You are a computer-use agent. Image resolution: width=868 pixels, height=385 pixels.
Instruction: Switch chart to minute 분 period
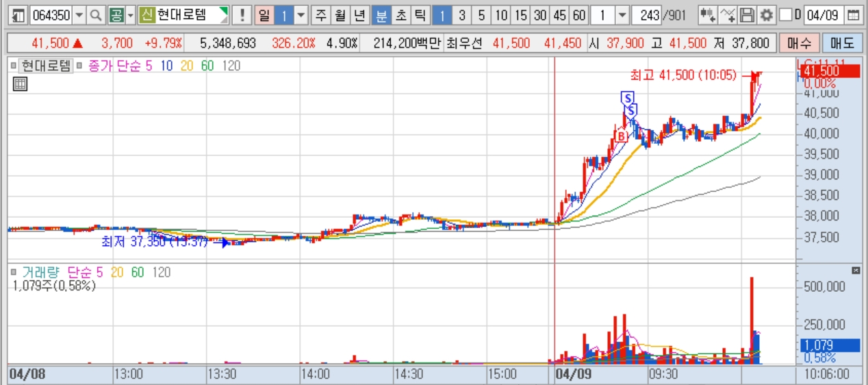coord(381,14)
